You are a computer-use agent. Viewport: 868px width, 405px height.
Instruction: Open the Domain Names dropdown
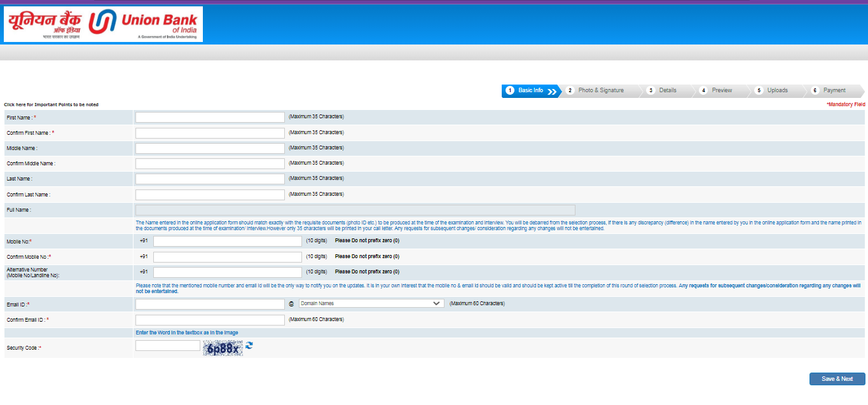371,304
